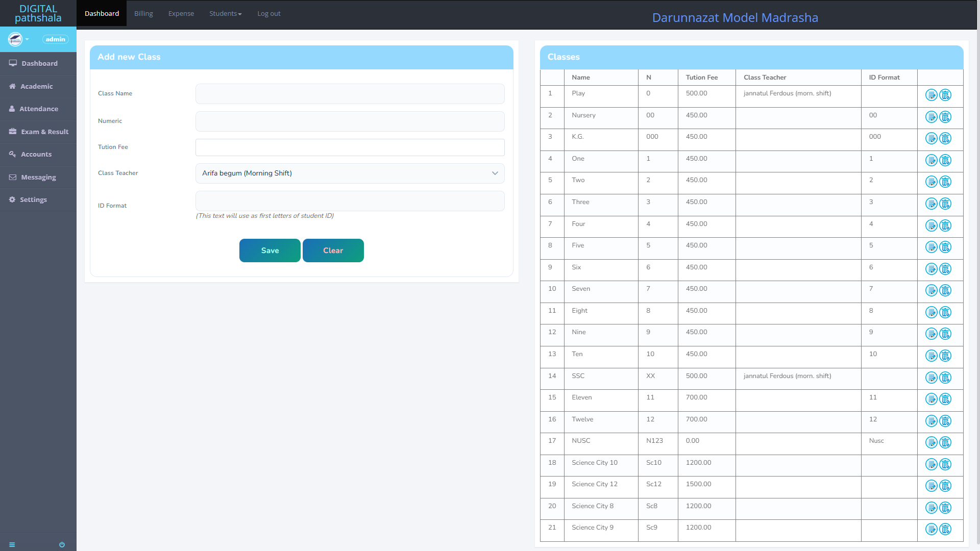Screen dimensions: 980x551
Task: Focus the Tution Fee input field
Action: click(x=350, y=147)
